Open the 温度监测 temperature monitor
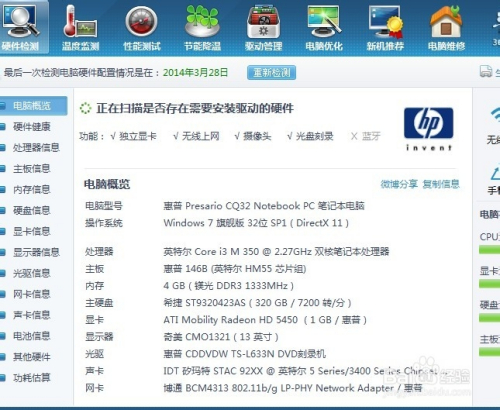The image size is (500, 410). [x=80, y=27]
